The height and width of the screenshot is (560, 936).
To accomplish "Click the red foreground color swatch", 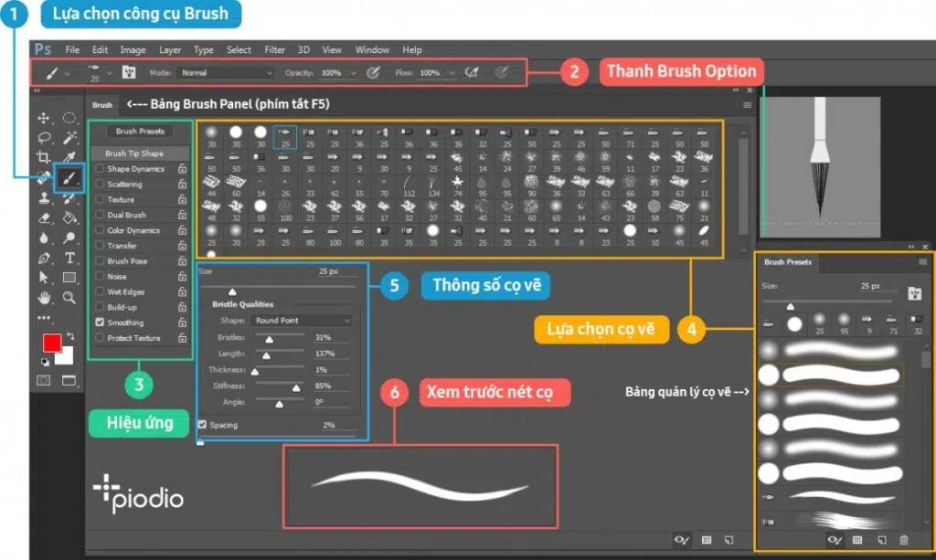I will [x=52, y=343].
